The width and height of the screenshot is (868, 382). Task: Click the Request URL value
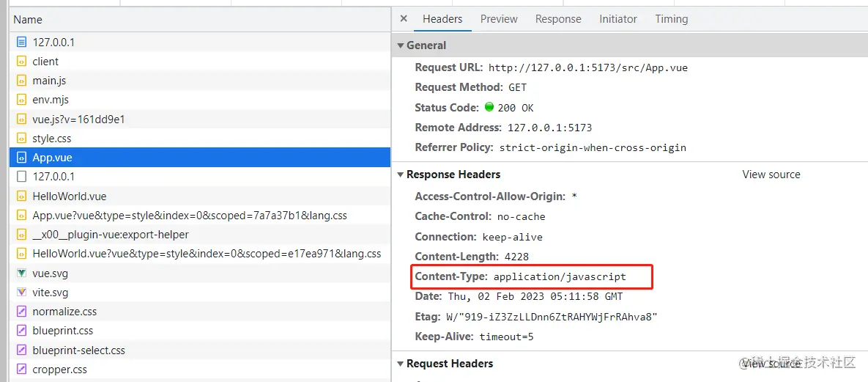point(588,68)
